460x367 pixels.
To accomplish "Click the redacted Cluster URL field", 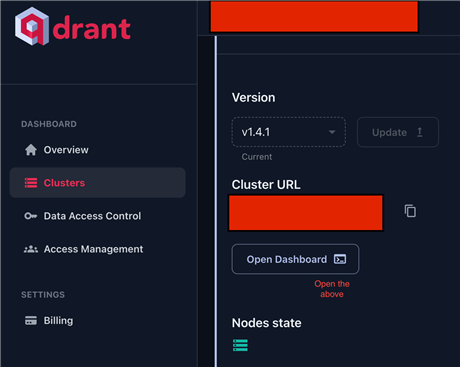I will pos(306,213).
